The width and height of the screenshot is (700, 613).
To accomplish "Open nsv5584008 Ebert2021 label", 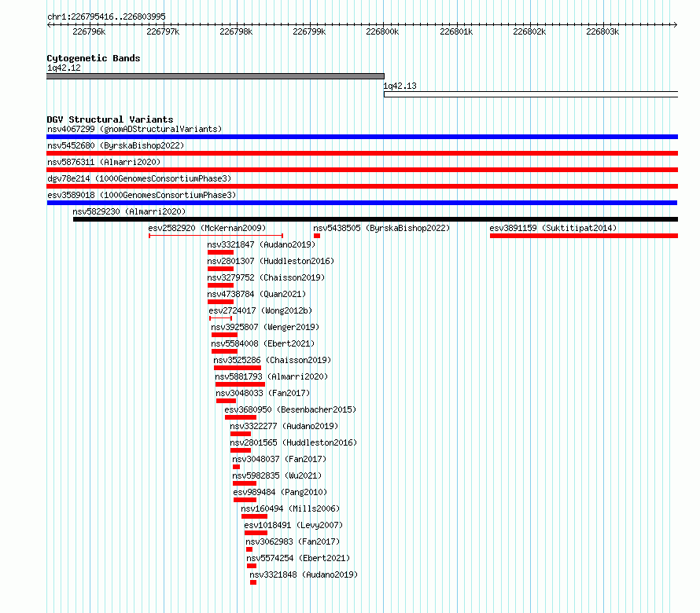I will [x=263, y=343].
